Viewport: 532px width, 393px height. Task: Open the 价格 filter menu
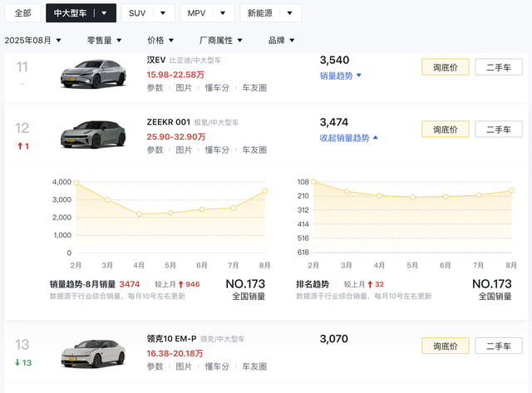click(x=161, y=40)
